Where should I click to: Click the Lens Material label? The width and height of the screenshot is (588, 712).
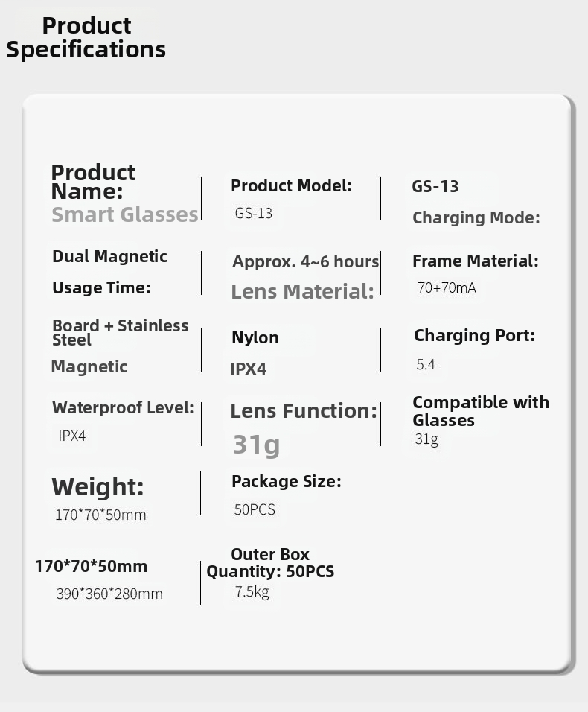[x=303, y=291]
